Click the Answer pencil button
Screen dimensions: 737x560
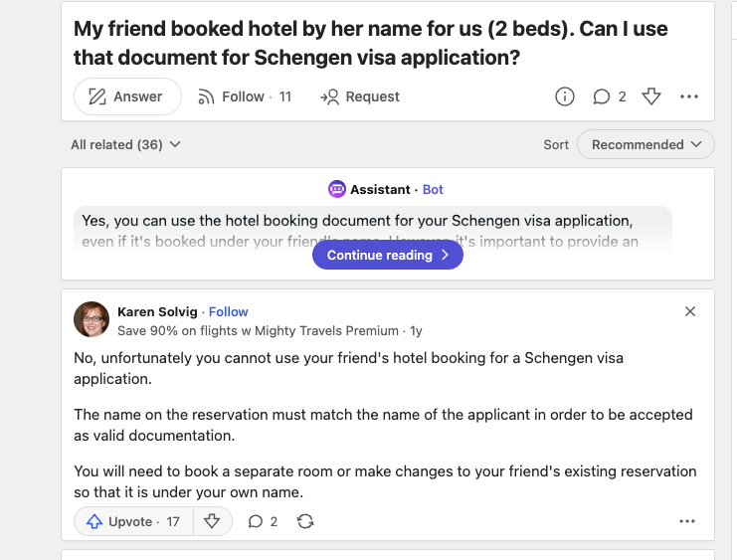tap(126, 96)
